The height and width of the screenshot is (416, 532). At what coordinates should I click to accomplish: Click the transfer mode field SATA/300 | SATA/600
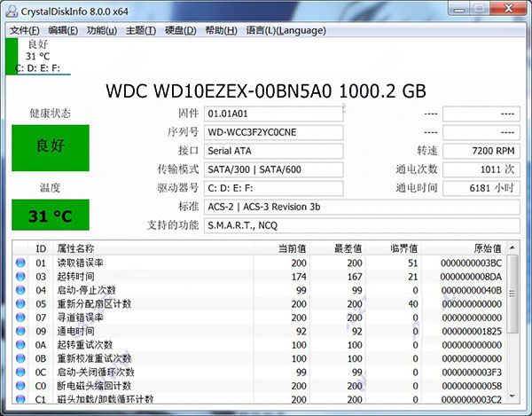273,169
